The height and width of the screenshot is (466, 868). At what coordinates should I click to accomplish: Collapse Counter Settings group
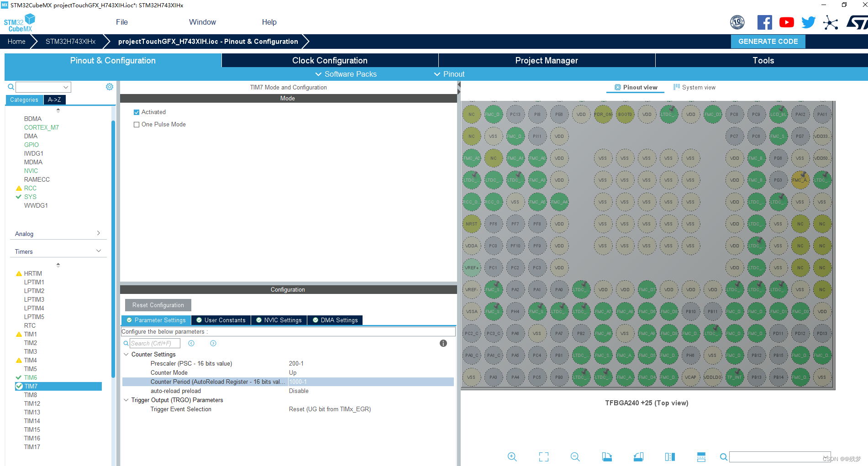point(126,354)
